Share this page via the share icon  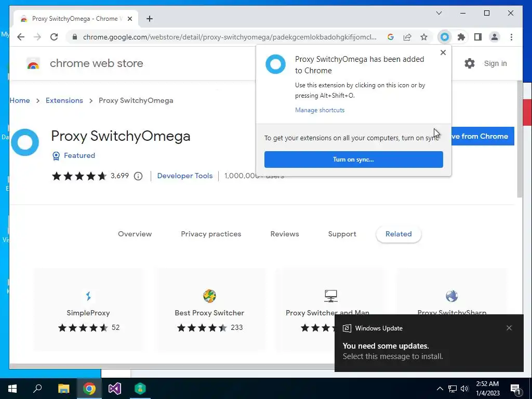tap(407, 37)
